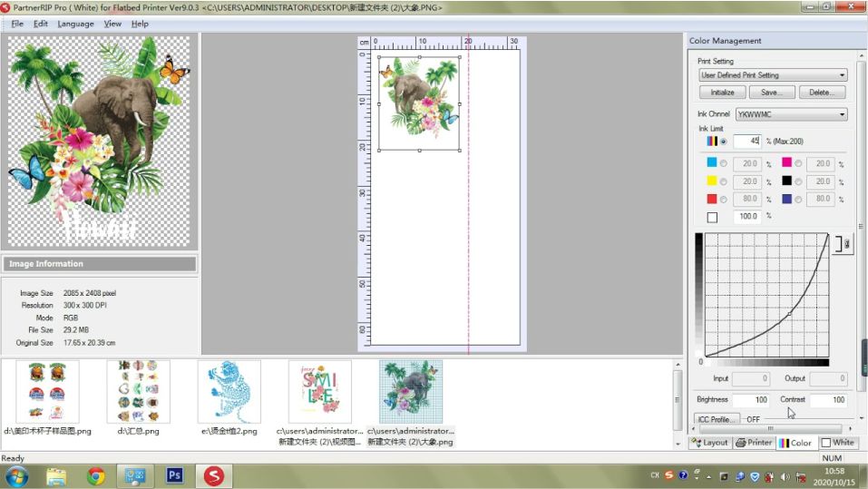
Task: Click the volume speaker tray icon
Action: coord(785,475)
